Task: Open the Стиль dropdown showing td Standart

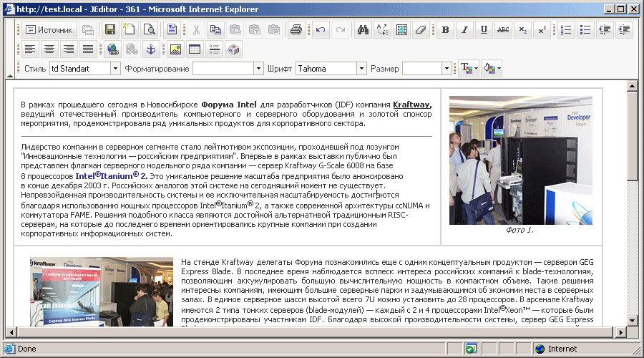Action: click(x=84, y=69)
